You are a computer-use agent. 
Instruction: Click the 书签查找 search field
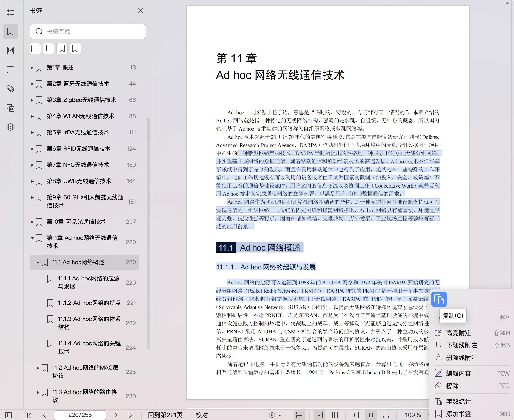tap(88, 31)
